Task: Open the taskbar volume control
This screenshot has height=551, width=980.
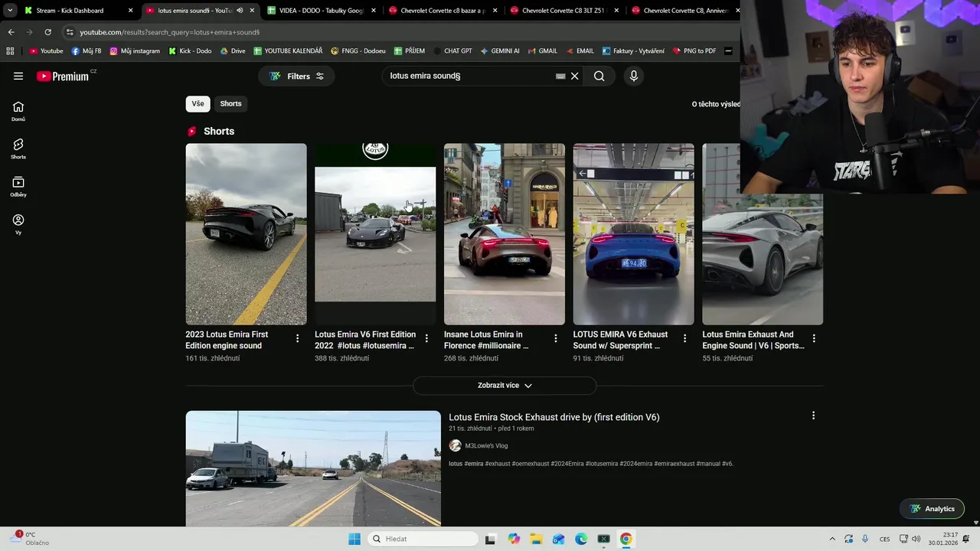Action: tap(916, 539)
